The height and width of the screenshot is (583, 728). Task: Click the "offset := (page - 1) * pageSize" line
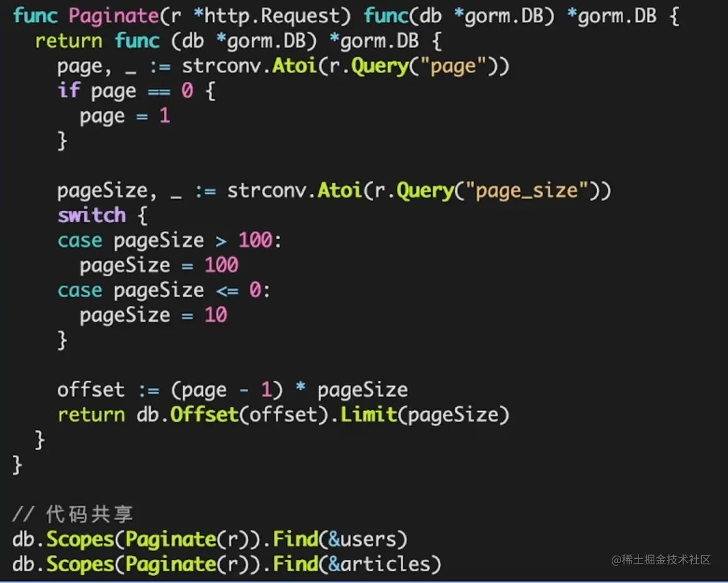click(x=233, y=390)
